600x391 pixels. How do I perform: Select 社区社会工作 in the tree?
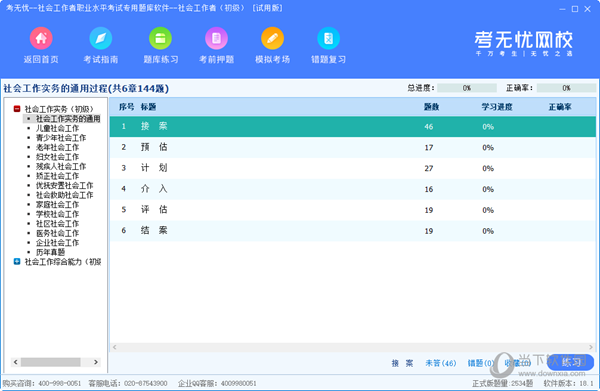point(57,224)
